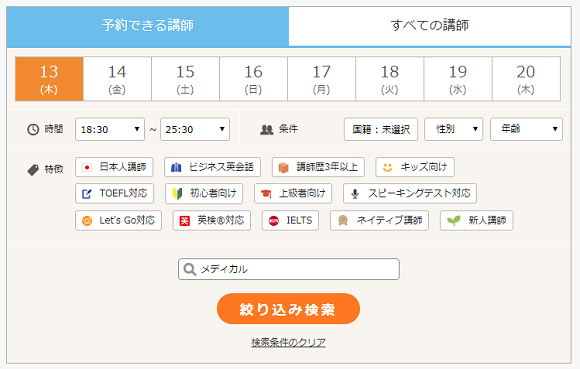Click the 絞り込み検索 search button
Viewport: 580px width, 369px height.
(289, 309)
